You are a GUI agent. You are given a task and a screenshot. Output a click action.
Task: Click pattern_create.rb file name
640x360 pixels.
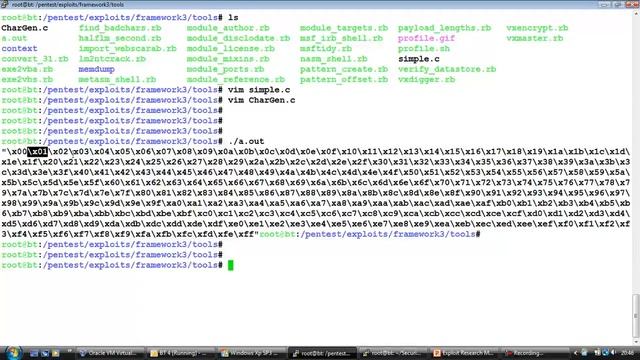pyautogui.click(x=344, y=69)
